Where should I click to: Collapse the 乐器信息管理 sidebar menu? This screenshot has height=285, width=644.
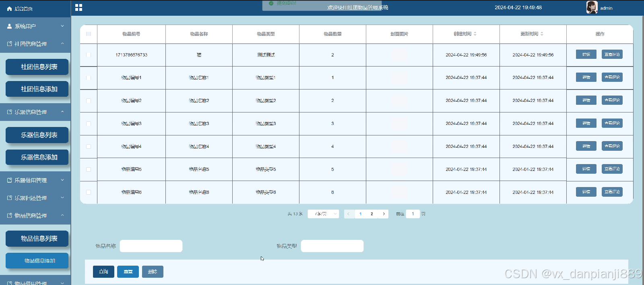click(x=35, y=112)
